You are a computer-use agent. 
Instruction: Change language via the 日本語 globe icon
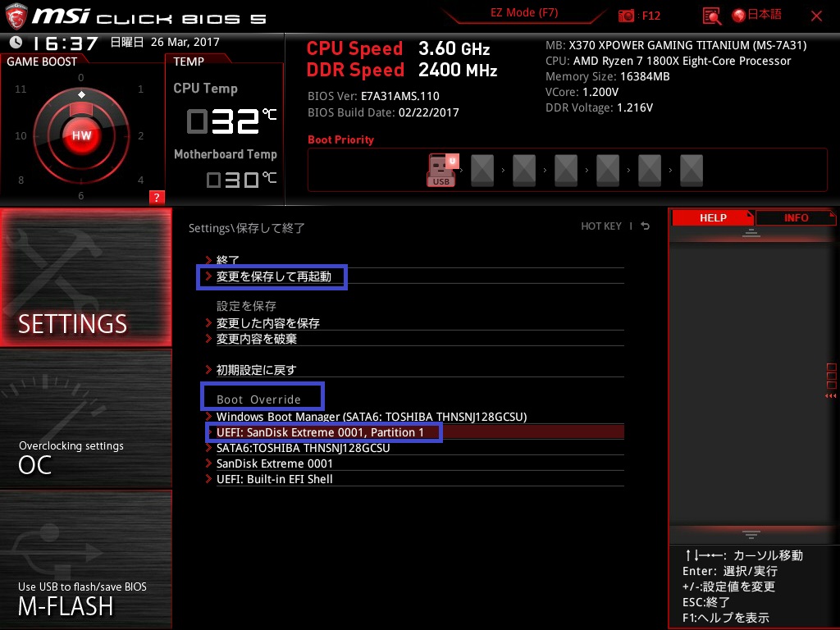pyautogui.click(x=739, y=16)
